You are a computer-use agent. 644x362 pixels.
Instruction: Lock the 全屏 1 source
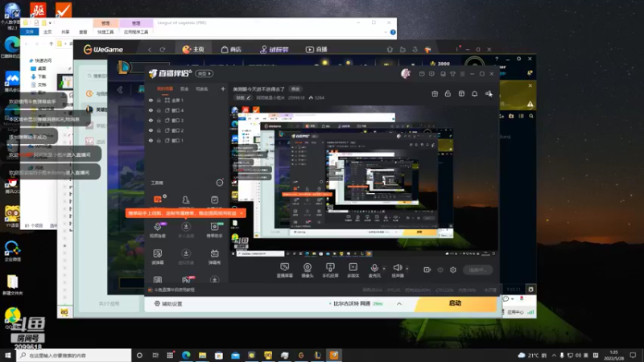[159, 100]
